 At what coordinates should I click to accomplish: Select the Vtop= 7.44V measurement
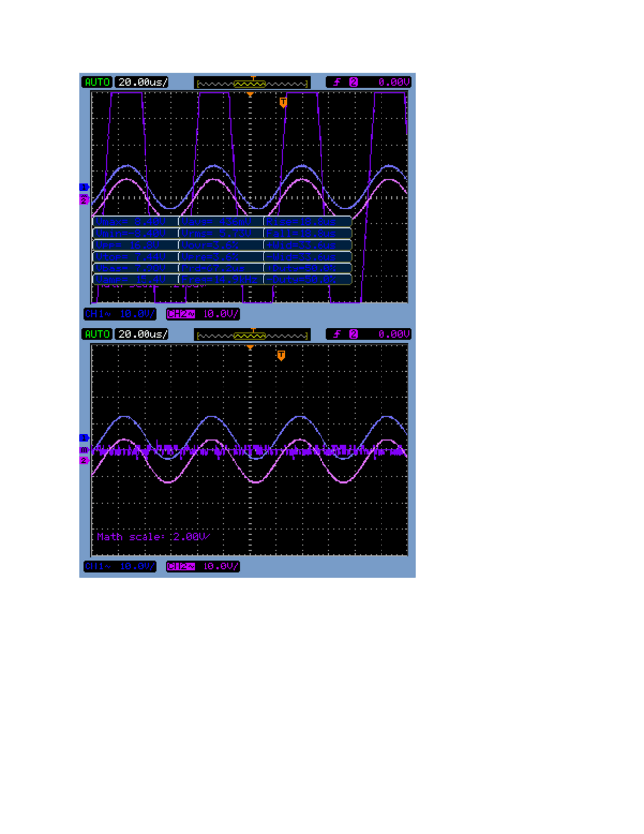135,257
